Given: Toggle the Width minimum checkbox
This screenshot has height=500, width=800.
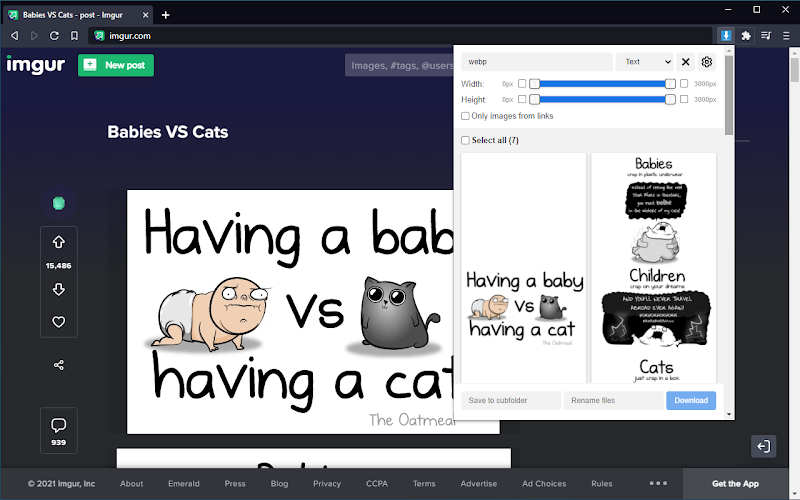Looking at the screenshot, I should point(522,83).
